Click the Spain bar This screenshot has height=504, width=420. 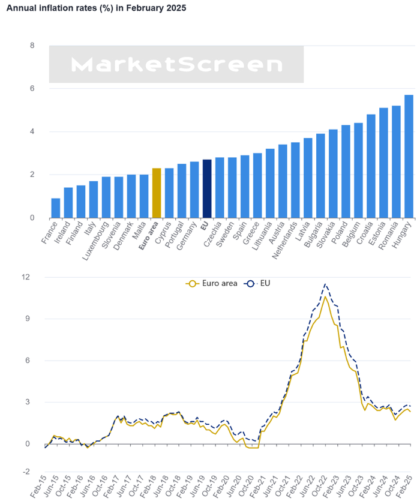point(244,187)
